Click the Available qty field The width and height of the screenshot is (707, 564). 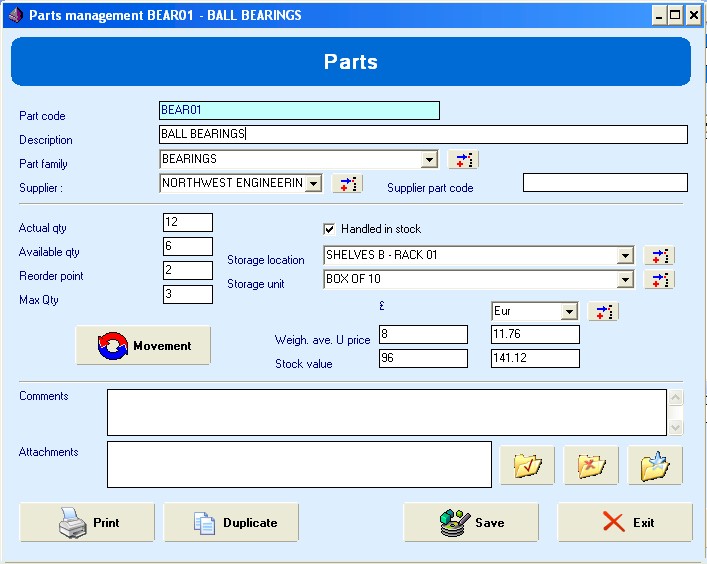click(x=188, y=247)
